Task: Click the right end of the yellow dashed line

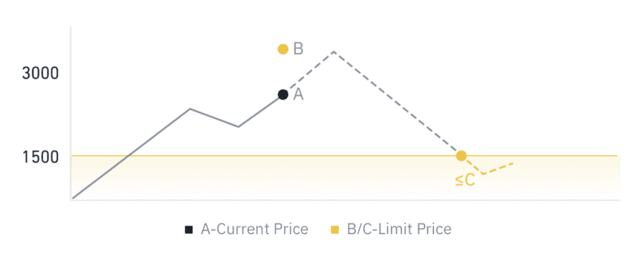Action: (x=513, y=163)
